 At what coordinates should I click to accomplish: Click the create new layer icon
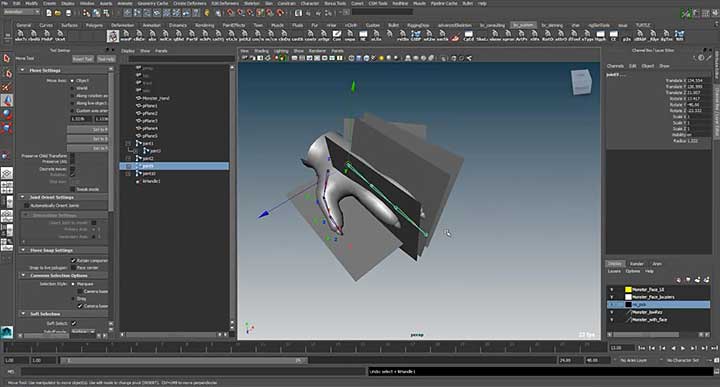tap(698, 280)
